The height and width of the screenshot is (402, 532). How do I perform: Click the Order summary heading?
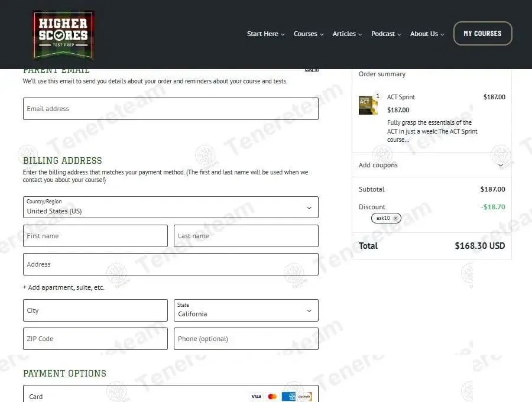[x=382, y=74]
